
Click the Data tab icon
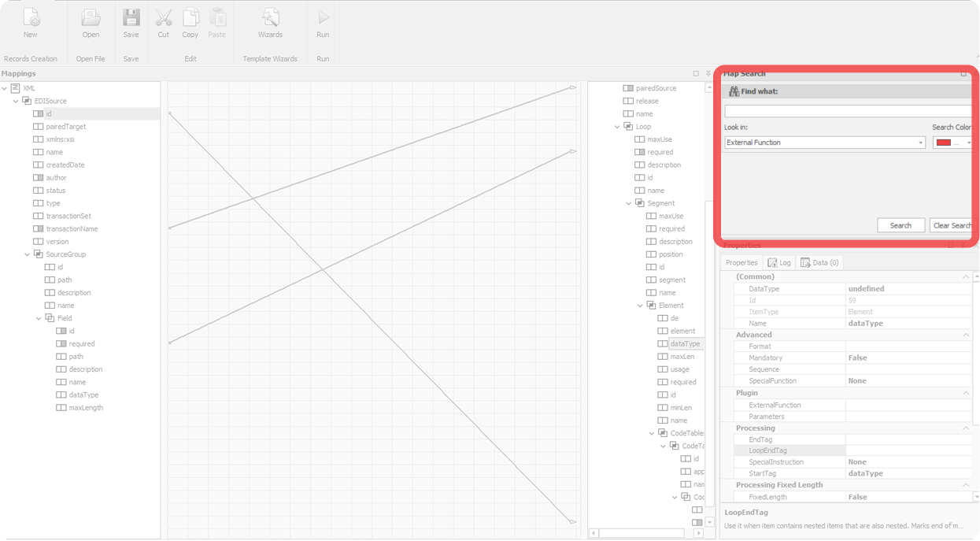tap(805, 263)
